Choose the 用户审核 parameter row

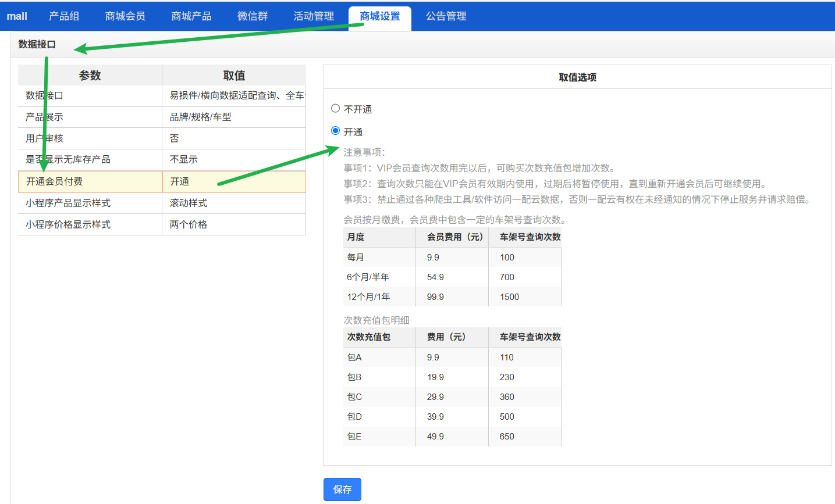(x=90, y=138)
